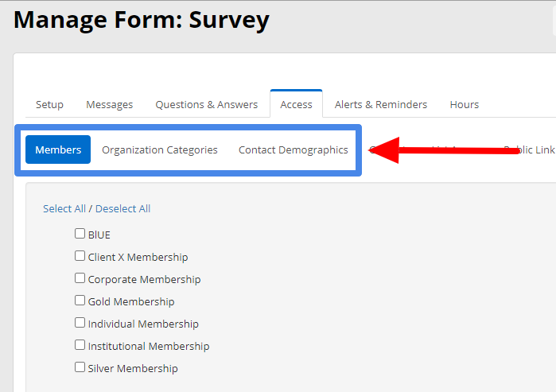Enable Client X Membership checkbox
The height and width of the screenshot is (392, 556).
click(x=80, y=256)
